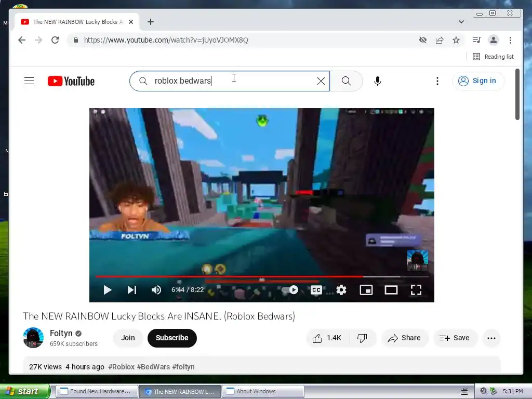Click the #Roblox hashtag
Screen dimensions: 532x399
[122, 367]
